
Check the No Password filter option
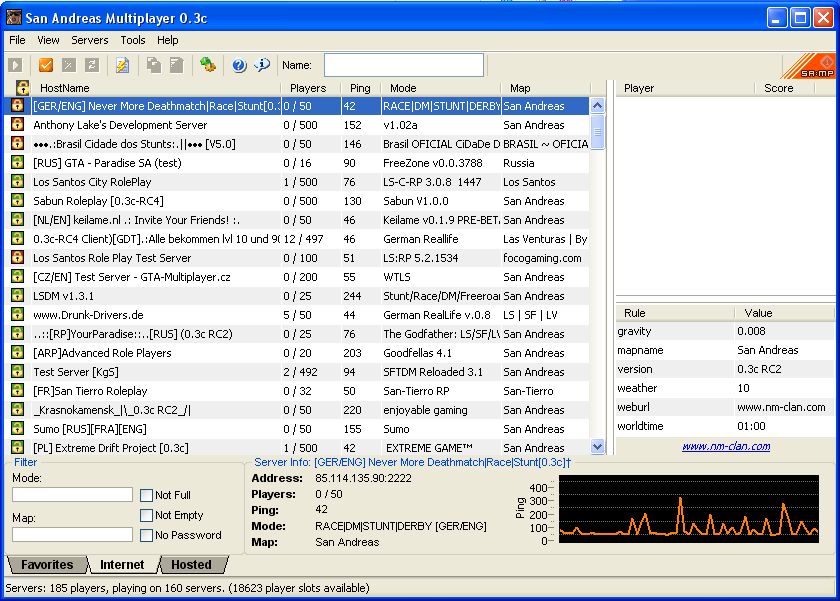pyautogui.click(x=147, y=535)
